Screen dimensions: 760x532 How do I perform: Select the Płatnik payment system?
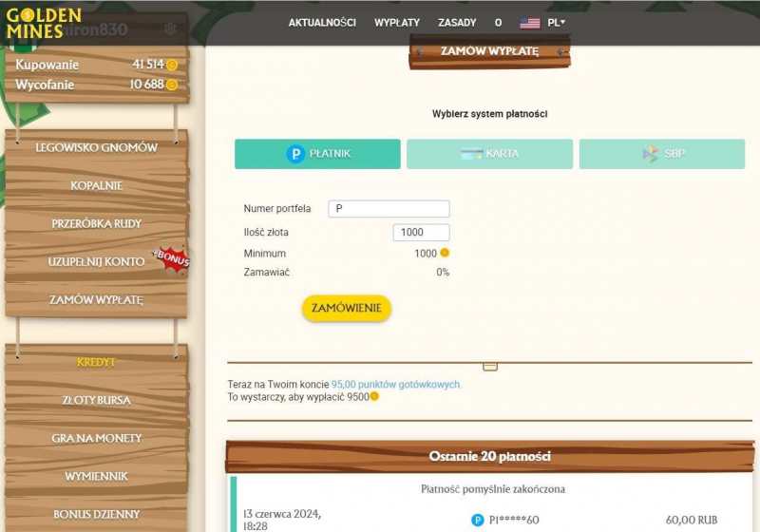point(317,154)
